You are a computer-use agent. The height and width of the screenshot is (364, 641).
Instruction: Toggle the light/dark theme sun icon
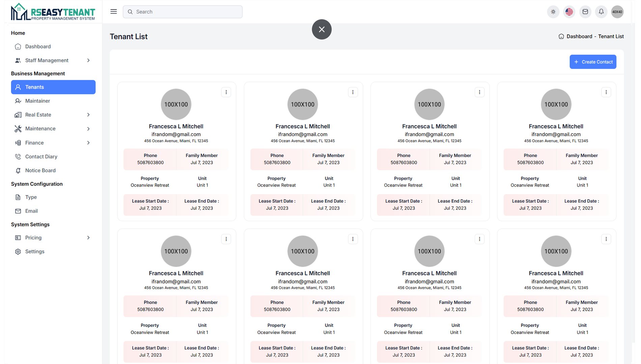[x=553, y=12]
